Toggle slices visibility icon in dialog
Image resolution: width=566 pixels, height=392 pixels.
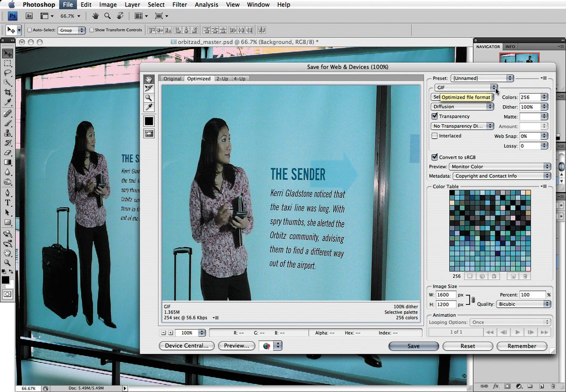(x=149, y=133)
